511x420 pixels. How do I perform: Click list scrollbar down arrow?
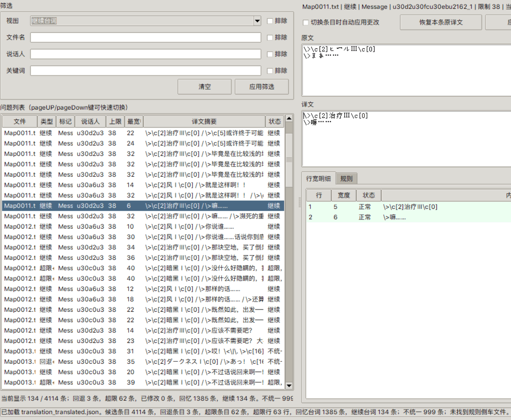point(289,386)
